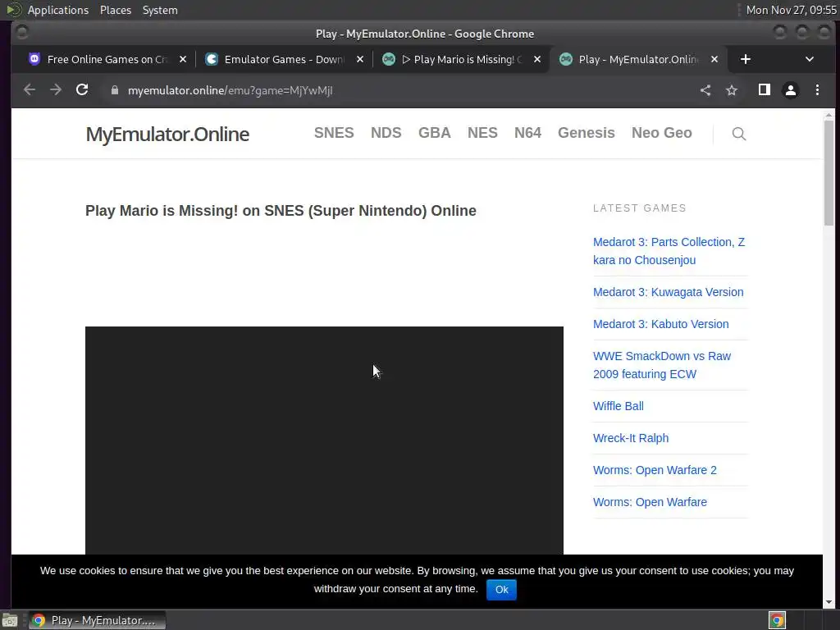840x630 pixels.
Task: Share this page via share icon
Action: [705, 90]
